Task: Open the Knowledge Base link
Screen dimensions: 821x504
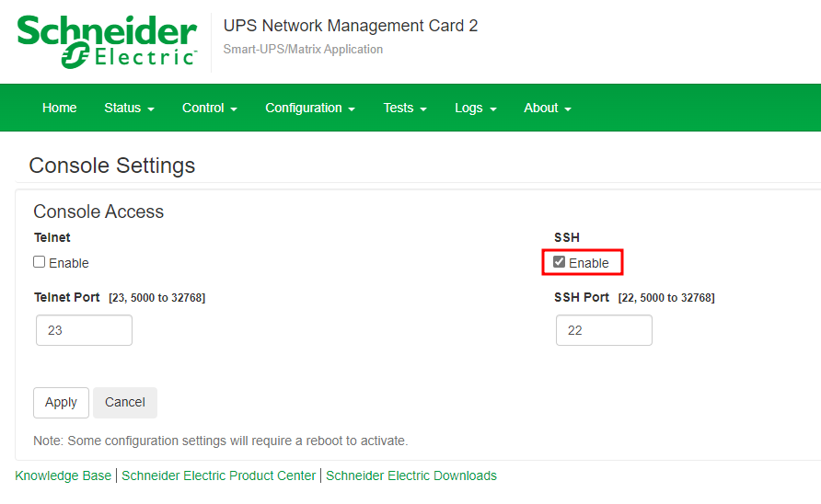Action: click(63, 475)
